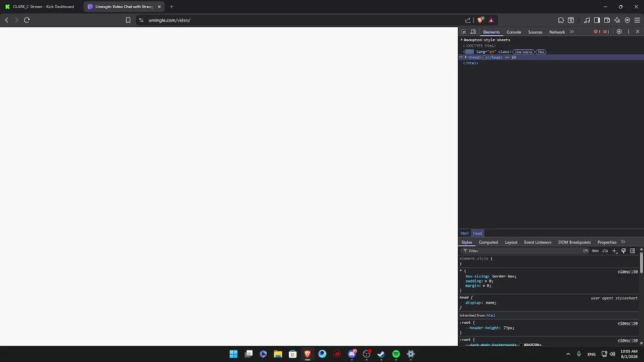The width and height of the screenshot is (644, 362).
Task: Open the Brave playlist music note icon
Action: pos(587,20)
